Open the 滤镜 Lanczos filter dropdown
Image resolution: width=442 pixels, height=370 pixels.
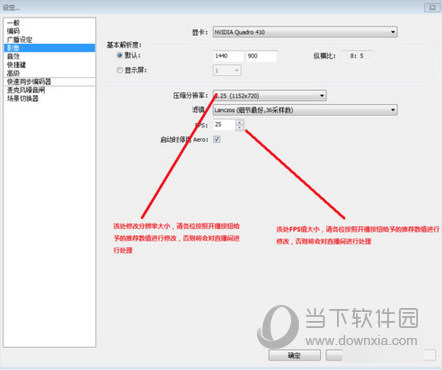305,110
